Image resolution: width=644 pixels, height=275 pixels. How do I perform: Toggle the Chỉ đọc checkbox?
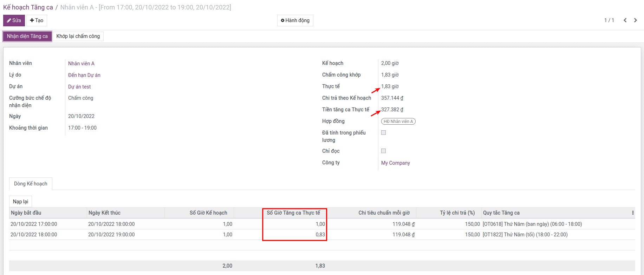tap(384, 151)
